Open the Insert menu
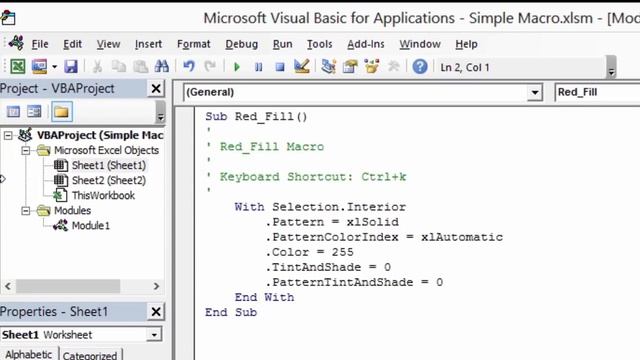The height and width of the screenshot is (360, 640). coord(148,44)
